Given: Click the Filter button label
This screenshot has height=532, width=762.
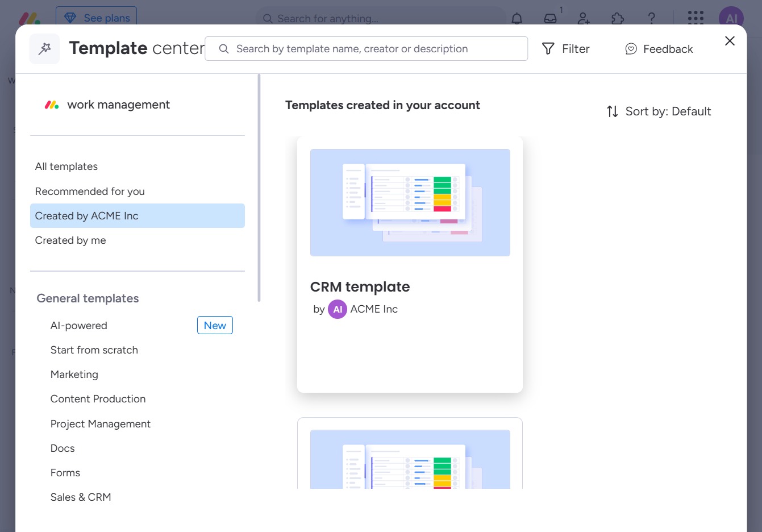Looking at the screenshot, I should tap(576, 49).
